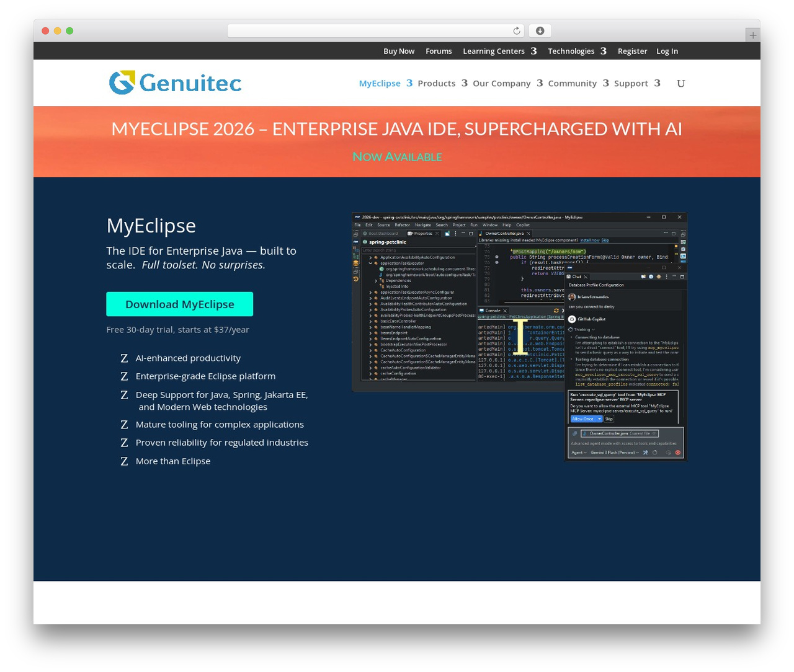Click Register in the top bar
Viewport: 794px width, 672px height.
632,51
